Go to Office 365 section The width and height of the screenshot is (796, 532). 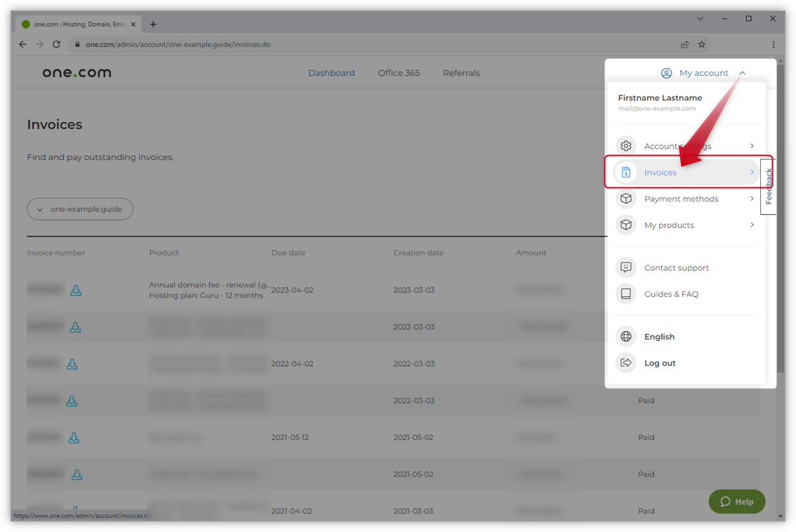tap(399, 73)
